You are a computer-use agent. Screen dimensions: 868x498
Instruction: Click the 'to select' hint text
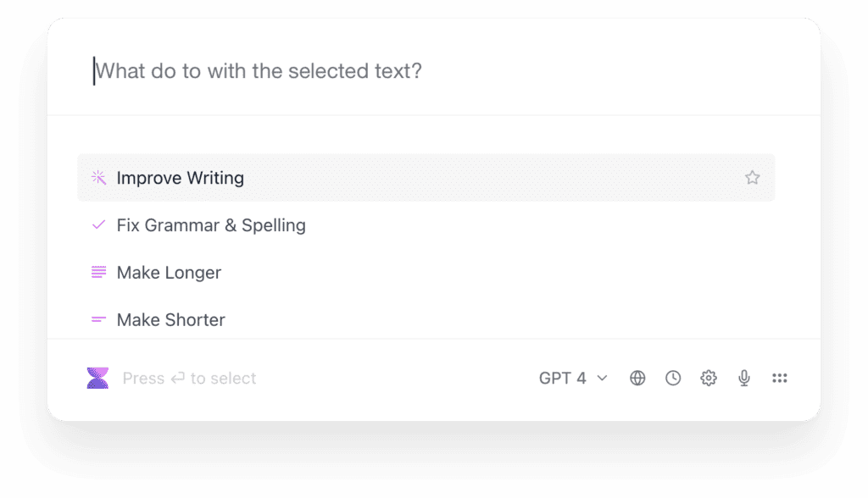pyautogui.click(x=223, y=378)
